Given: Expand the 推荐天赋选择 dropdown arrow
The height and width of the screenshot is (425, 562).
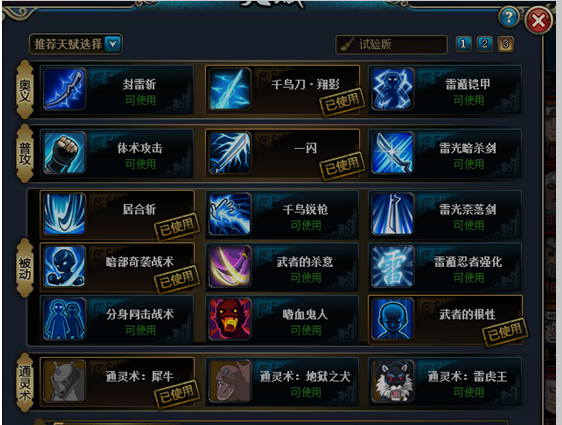Looking at the screenshot, I should point(113,44).
